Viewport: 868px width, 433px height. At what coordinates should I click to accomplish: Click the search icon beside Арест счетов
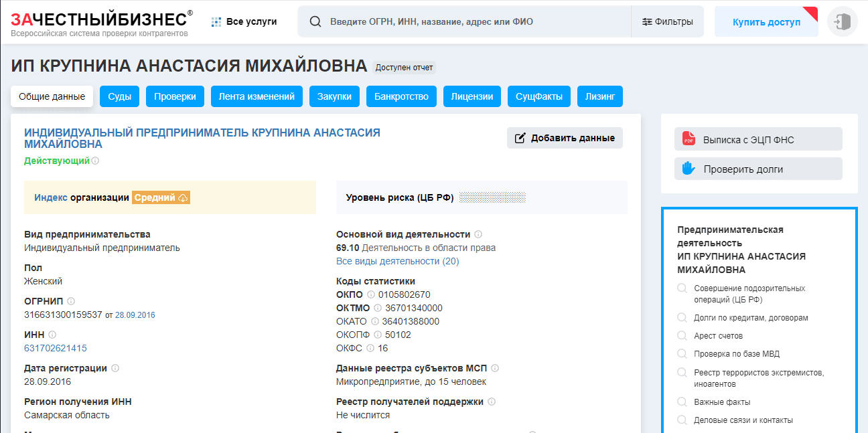point(681,335)
